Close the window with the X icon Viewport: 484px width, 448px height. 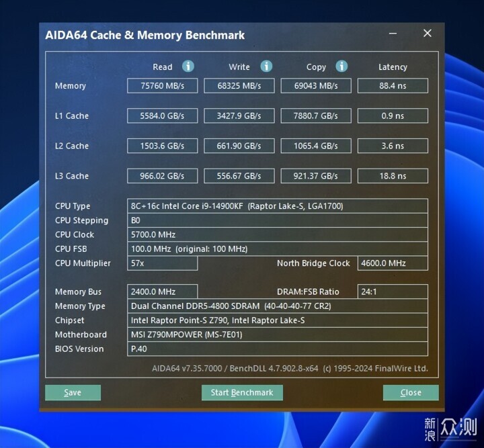(x=428, y=34)
